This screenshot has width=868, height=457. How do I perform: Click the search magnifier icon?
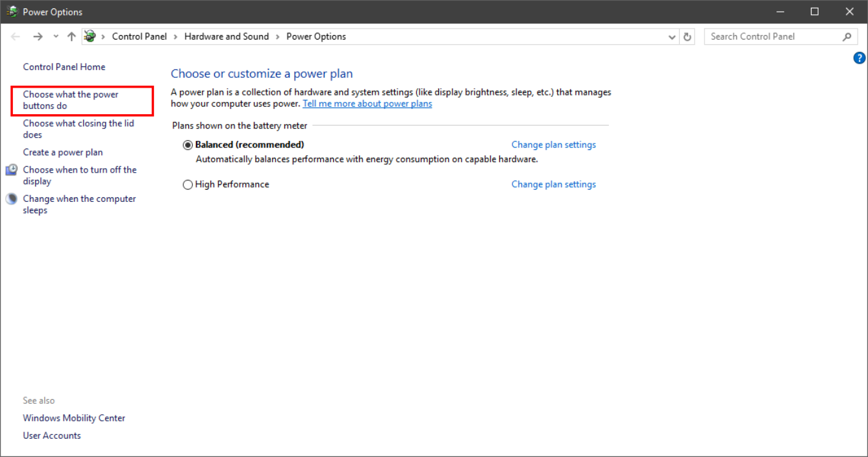pyautogui.click(x=847, y=37)
